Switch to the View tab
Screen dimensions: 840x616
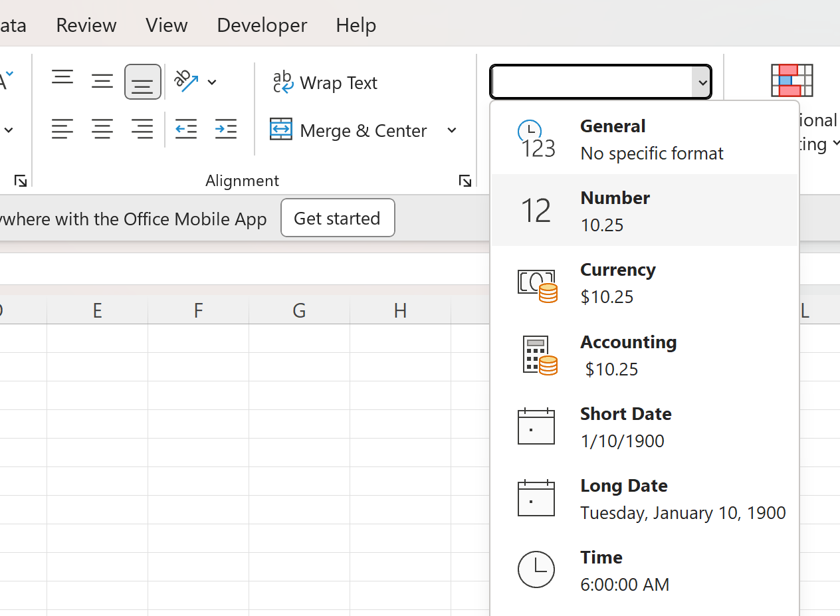(166, 25)
